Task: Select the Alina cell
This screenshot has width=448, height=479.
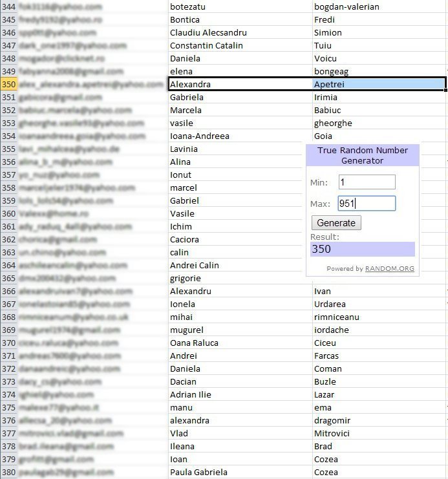Action: pyautogui.click(x=240, y=162)
